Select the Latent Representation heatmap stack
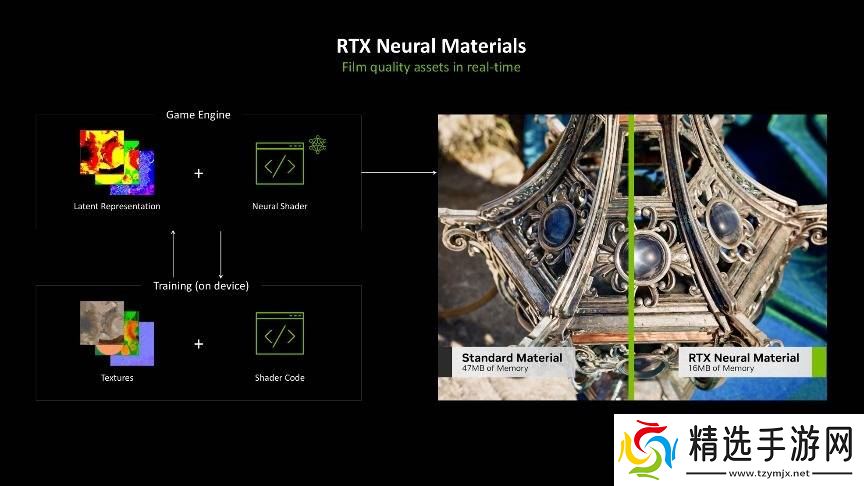 tap(118, 164)
